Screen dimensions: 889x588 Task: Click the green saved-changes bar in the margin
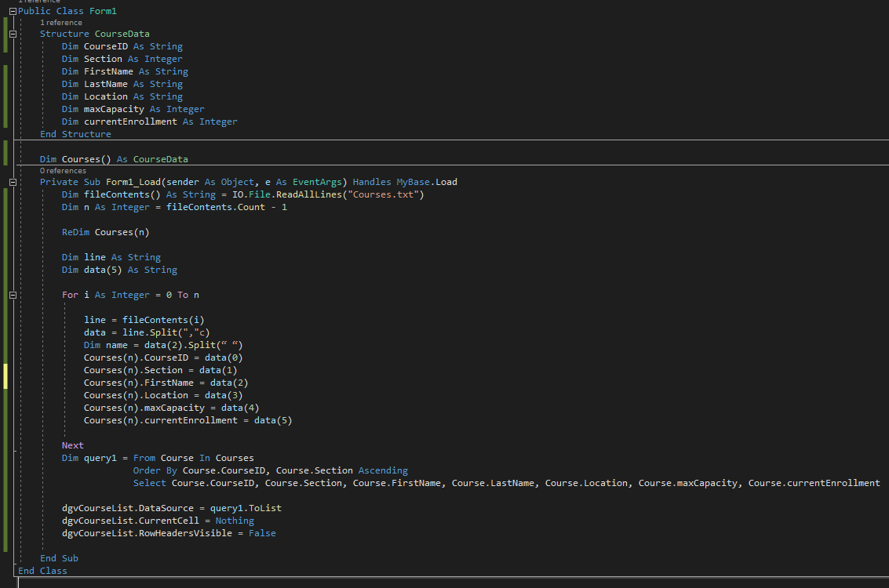(x=5, y=94)
